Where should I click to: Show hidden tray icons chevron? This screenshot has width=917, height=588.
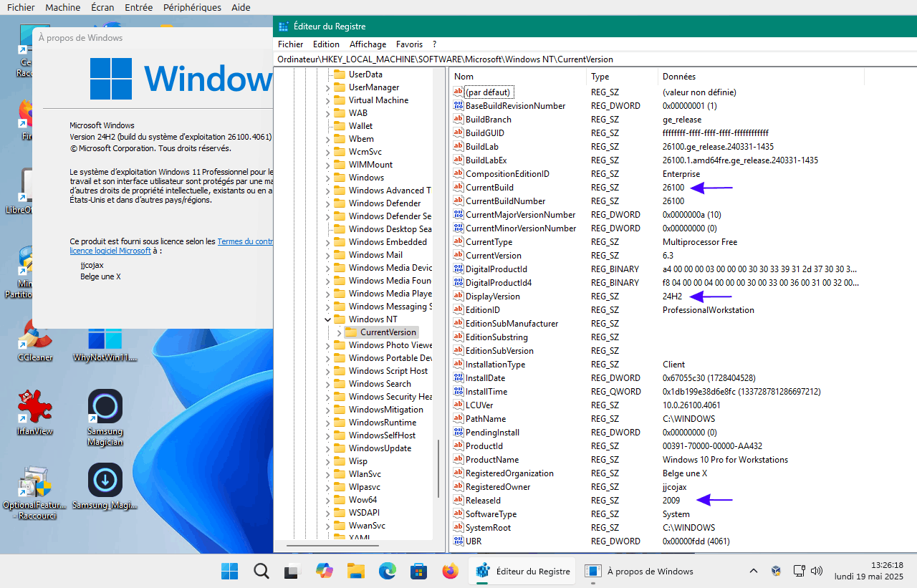753,571
